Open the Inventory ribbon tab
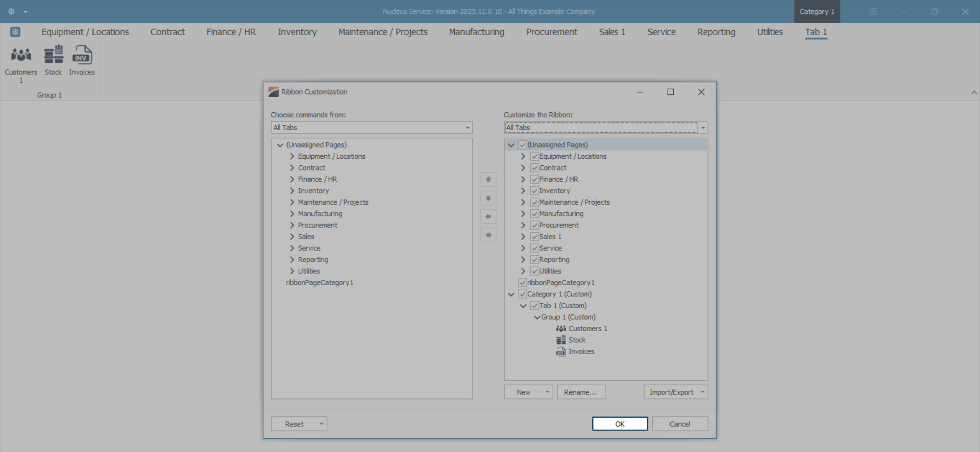The height and width of the screenshot is (452, 980). pos(297,32)
